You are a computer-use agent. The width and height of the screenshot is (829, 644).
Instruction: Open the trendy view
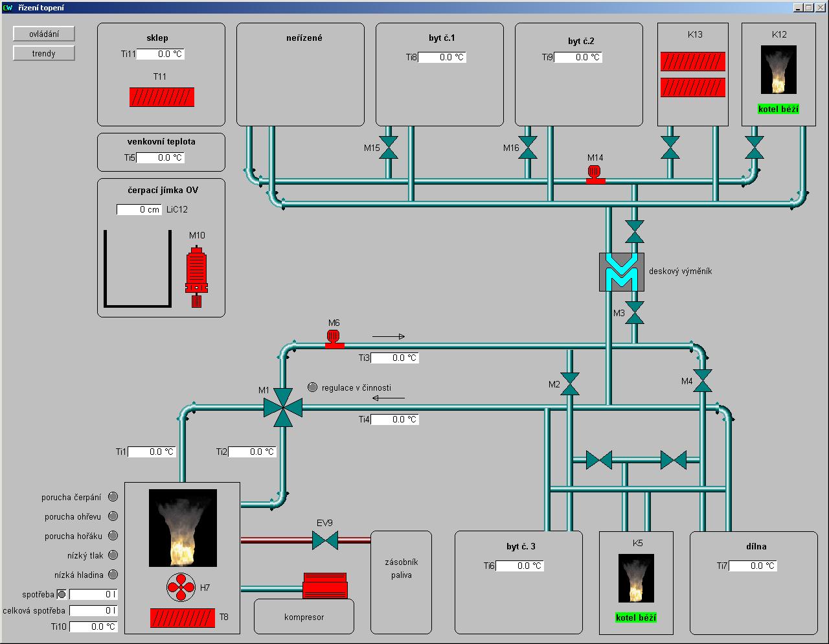click(x=44, y=53)
